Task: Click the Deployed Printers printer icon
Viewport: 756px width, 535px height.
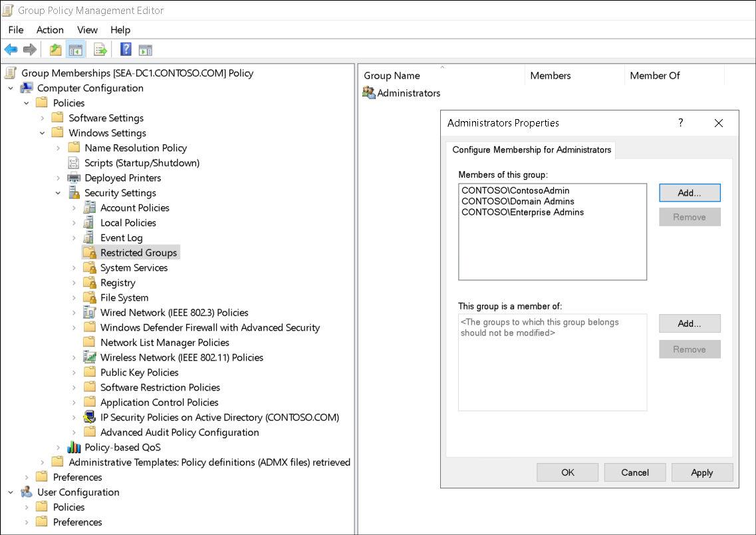Action: 74,178
